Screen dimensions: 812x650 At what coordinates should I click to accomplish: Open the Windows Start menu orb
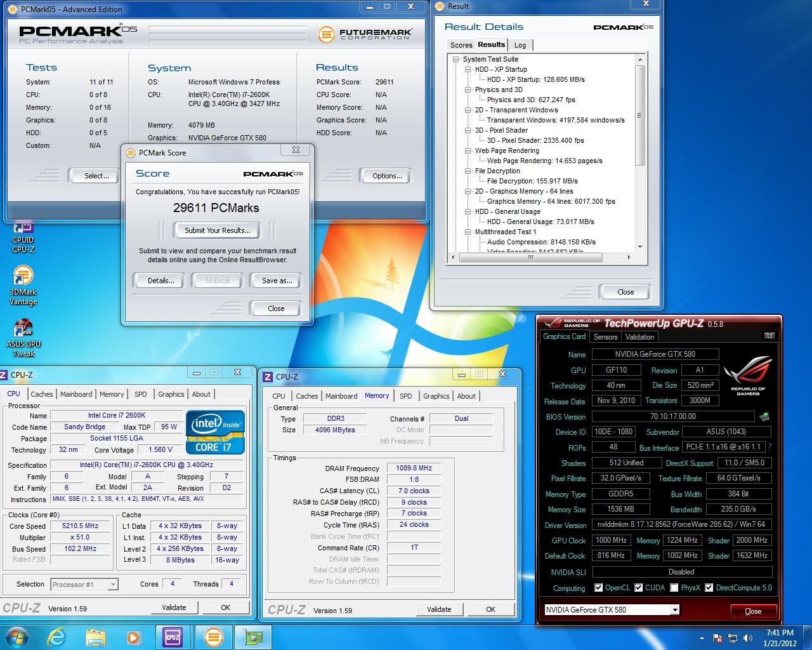[x=17, y=637]
